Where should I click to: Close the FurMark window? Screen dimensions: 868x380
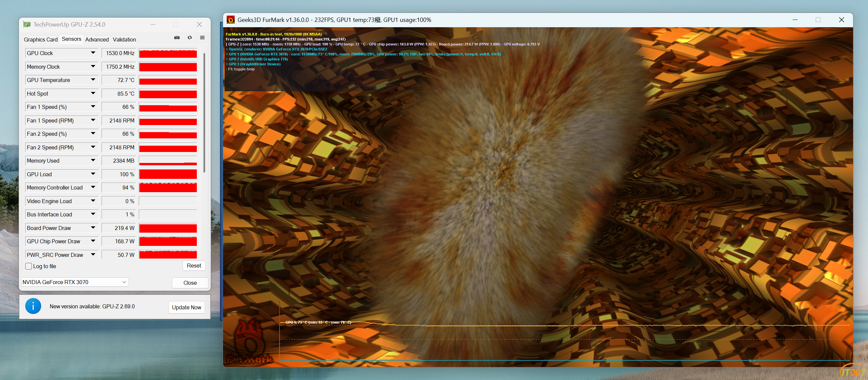[841, 20]
